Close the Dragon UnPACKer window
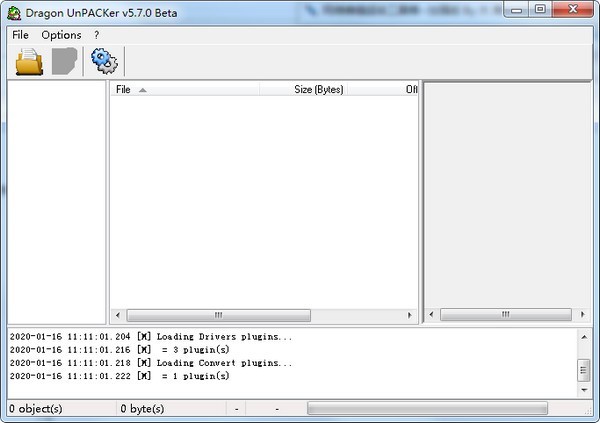Viewport: 600px width, 423px height. pos(572,9)
